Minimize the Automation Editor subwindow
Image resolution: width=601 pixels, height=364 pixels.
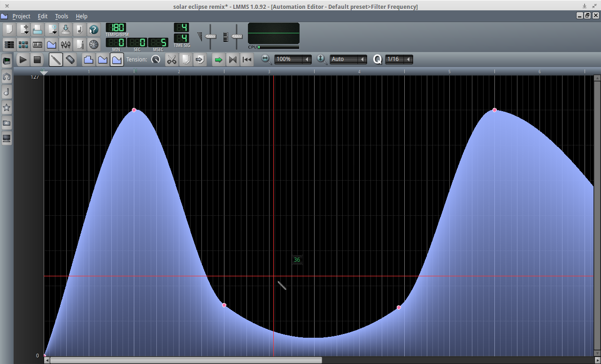[580, 15]
